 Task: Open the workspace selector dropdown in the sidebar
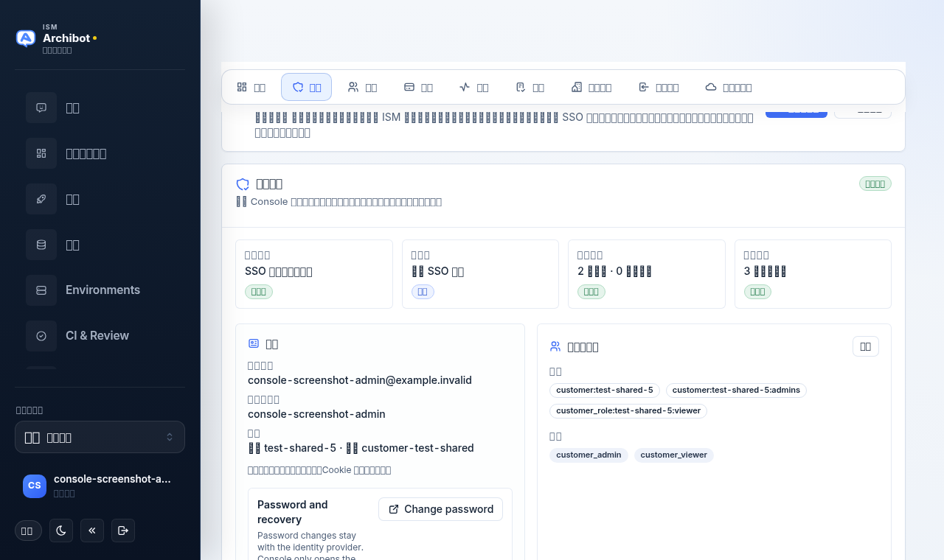click(x=100, y=437)
